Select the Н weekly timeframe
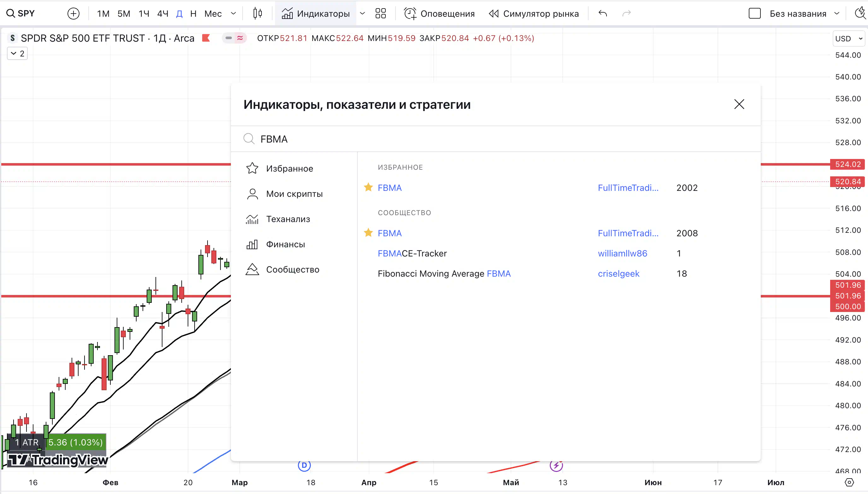 click(x=193, y=14)
